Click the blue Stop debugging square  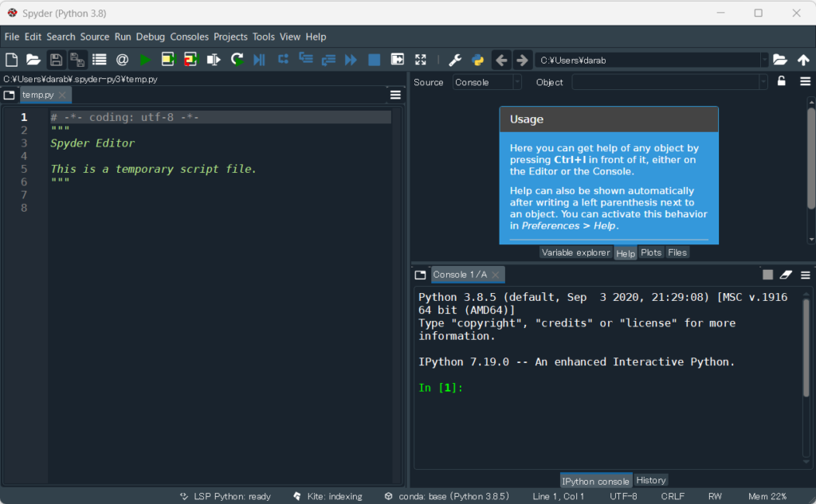coord(375,60)
